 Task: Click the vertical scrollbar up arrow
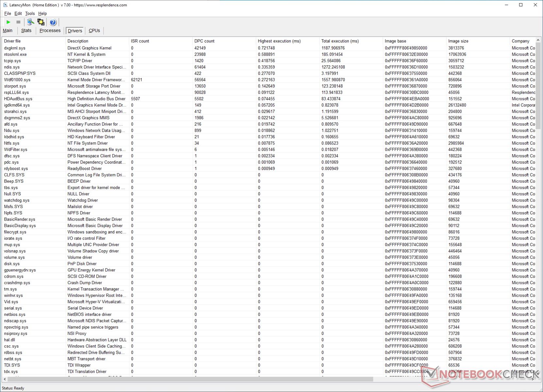[538, 40]
